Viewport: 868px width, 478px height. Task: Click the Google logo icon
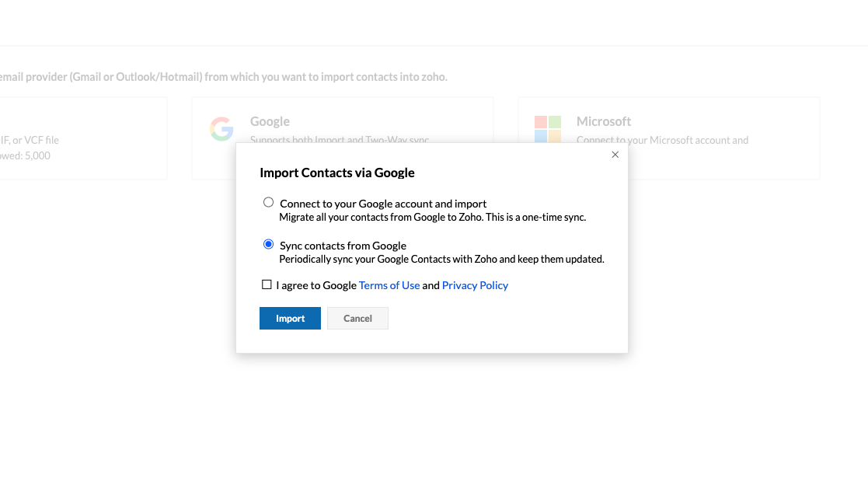coord(221,129)
